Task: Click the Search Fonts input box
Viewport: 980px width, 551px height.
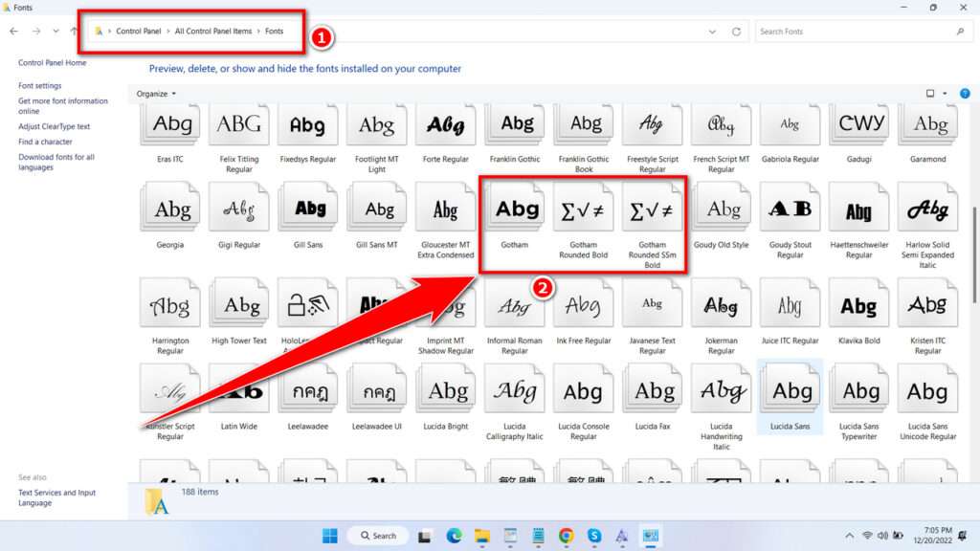Action: coord(863,32)
